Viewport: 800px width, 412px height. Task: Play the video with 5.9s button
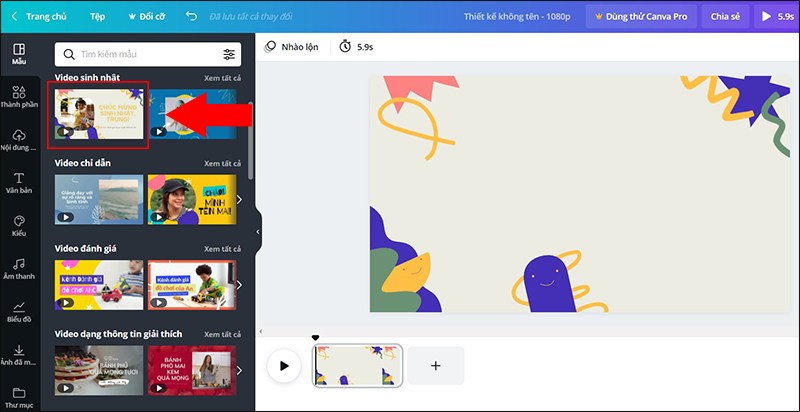pos(777,16)
